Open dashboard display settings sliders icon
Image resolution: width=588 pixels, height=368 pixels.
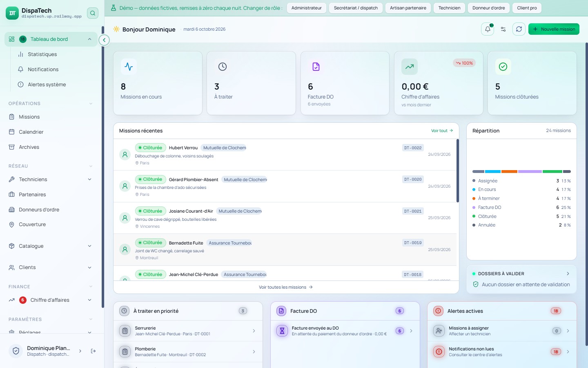point(503,29)
